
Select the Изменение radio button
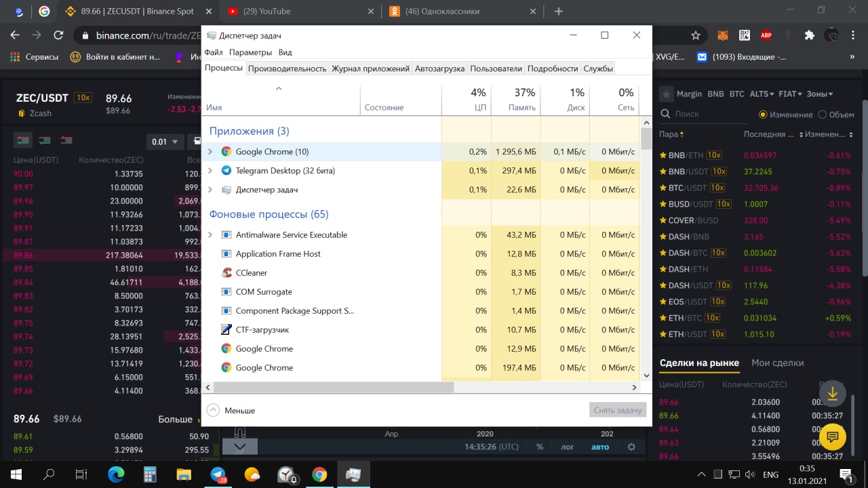763,115
